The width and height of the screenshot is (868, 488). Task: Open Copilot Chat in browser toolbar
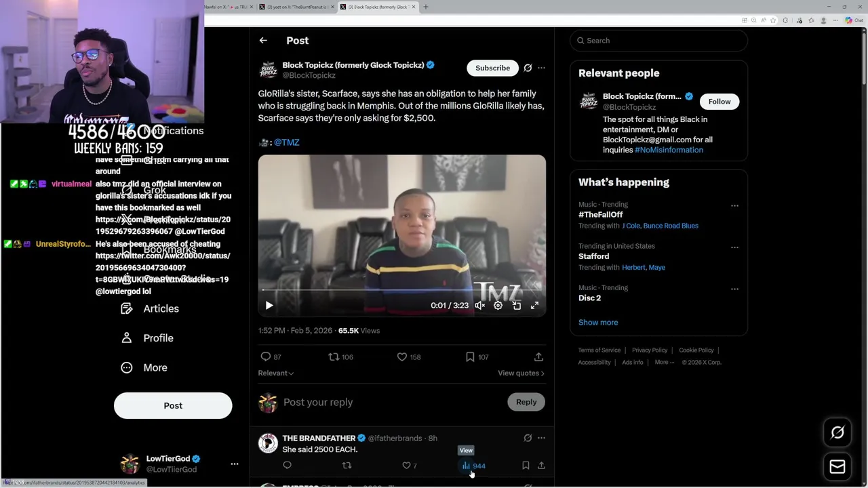tap(853, 20)
